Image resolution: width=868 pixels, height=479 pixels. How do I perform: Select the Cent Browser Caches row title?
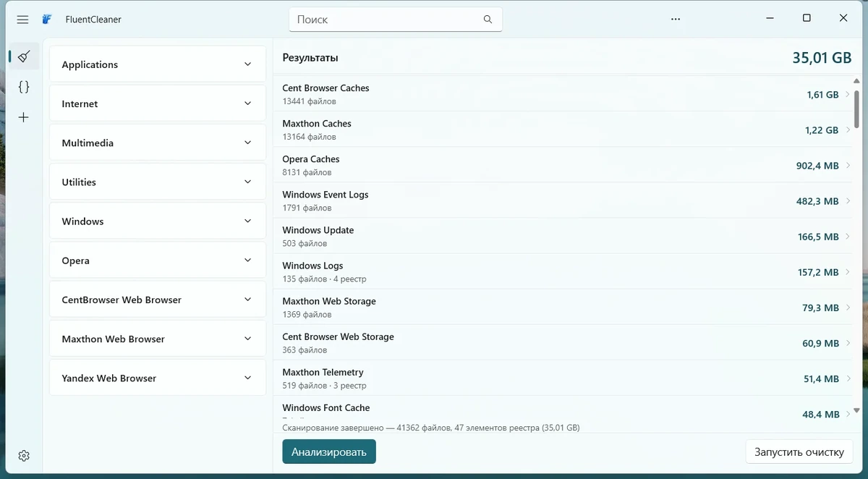click(x=325, y=88)
